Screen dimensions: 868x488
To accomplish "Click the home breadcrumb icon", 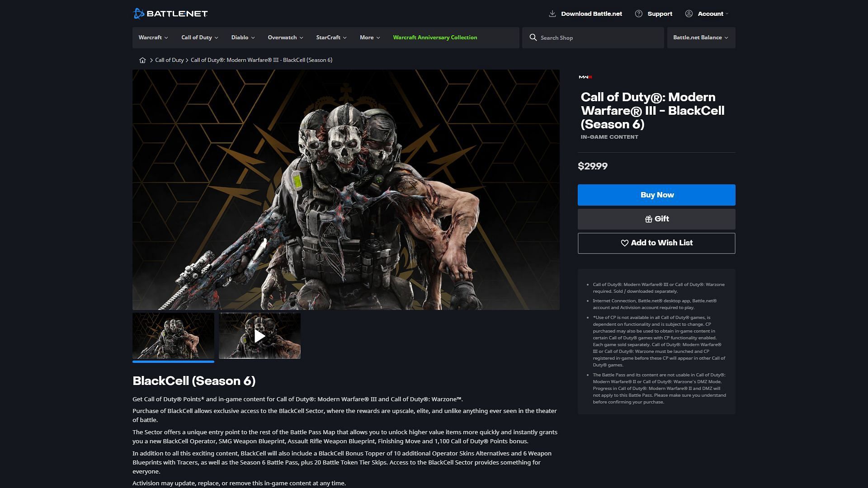I will coord(142,60).
